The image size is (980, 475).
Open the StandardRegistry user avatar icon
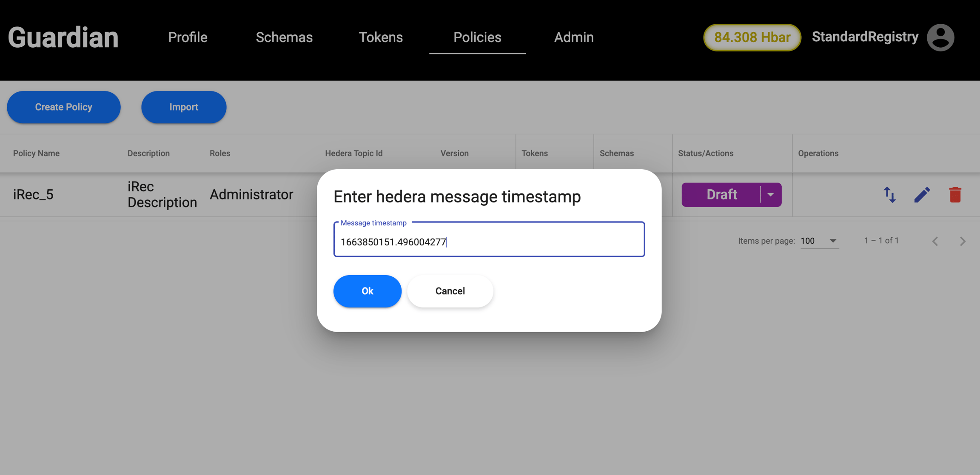coord(940,37)
